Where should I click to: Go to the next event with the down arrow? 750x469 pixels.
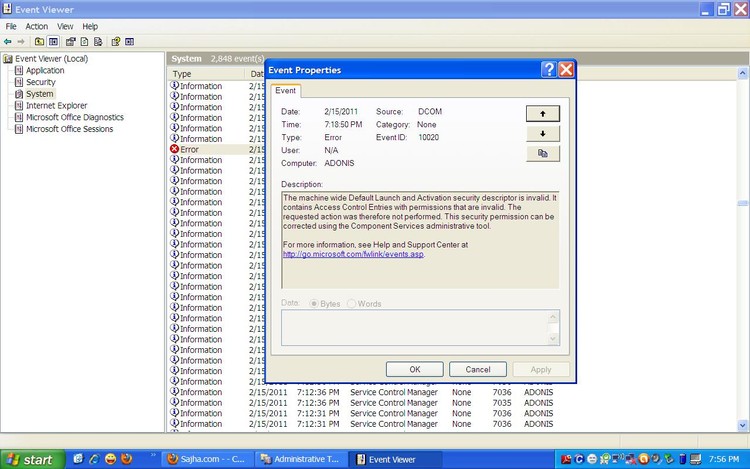click(542, 133)
